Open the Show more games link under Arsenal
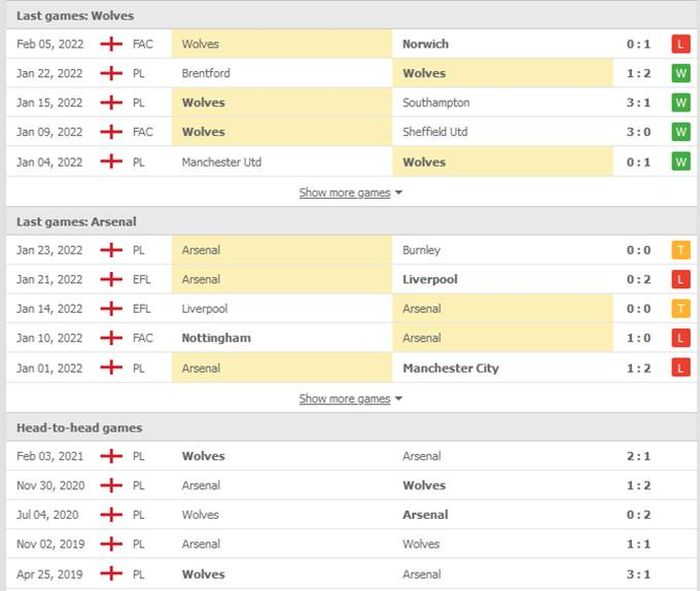This screenshot has height=591, width=700. coord(345,399)
